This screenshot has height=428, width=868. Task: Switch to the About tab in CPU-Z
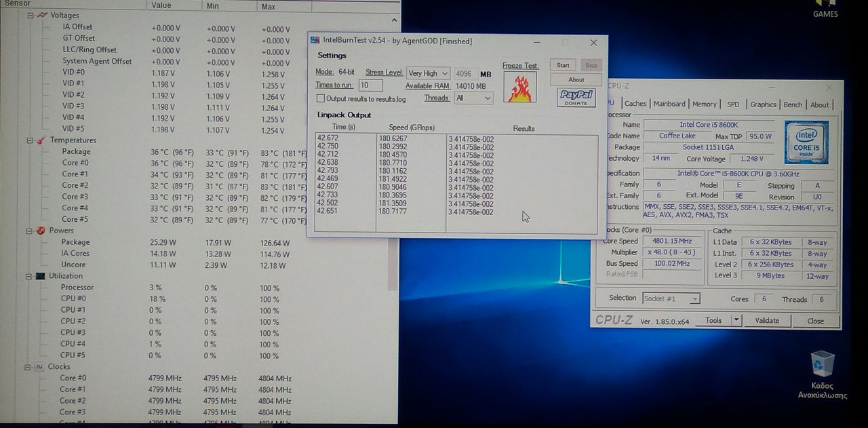click(820, 105)
